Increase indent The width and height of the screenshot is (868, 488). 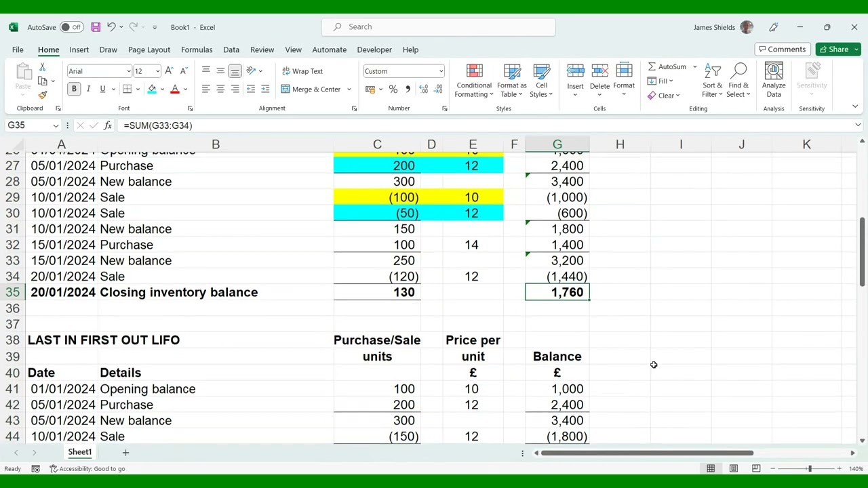265,89
